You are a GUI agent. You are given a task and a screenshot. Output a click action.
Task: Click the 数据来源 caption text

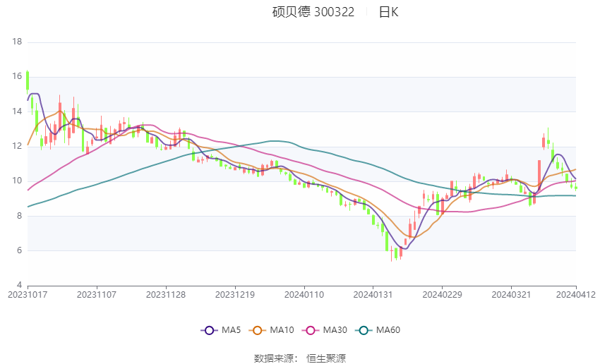(276, 358)
